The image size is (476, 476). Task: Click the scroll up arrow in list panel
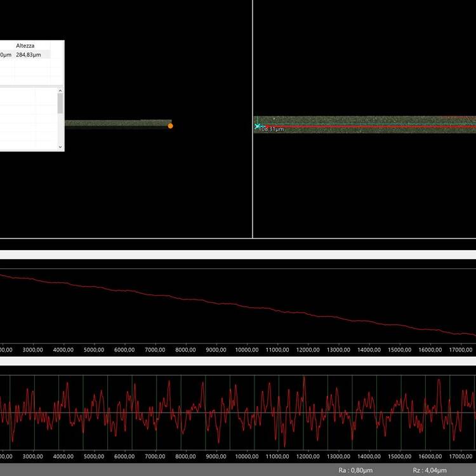61,91
